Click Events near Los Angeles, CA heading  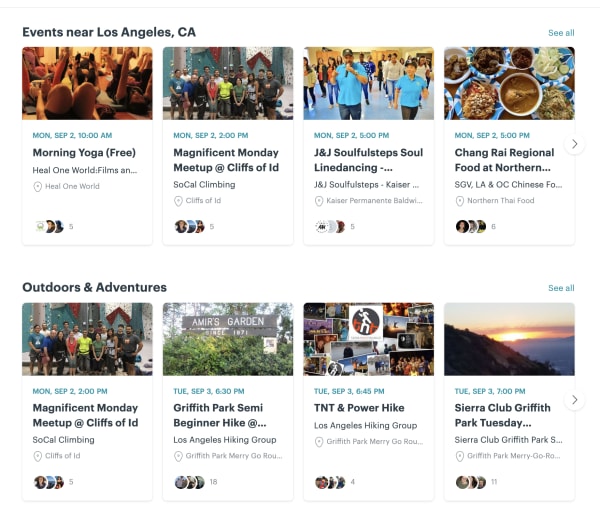click(x=109, y=32)
